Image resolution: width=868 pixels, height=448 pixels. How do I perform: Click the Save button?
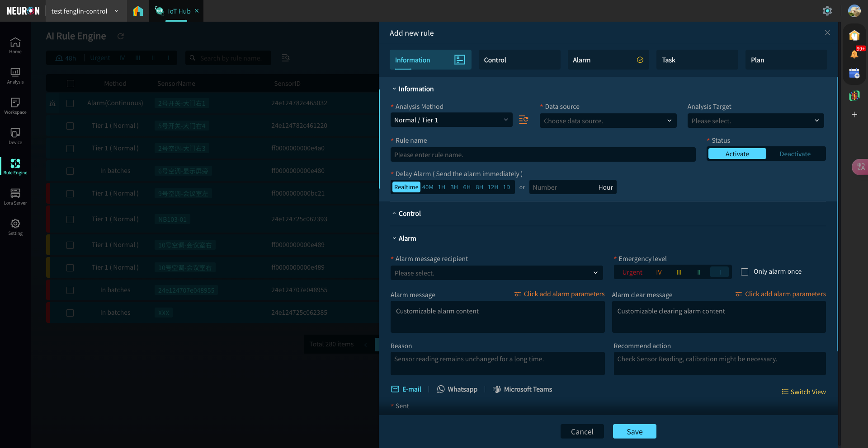coord(634,431)
